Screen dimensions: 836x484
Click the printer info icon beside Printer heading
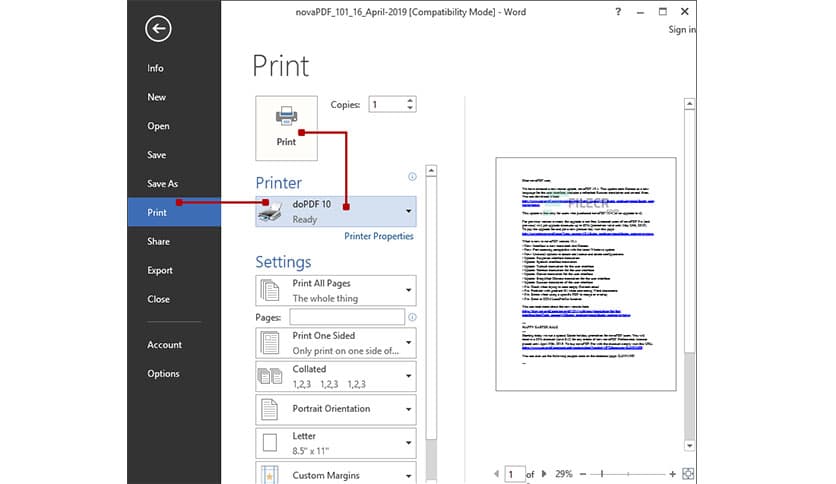(x=412, y=176)
